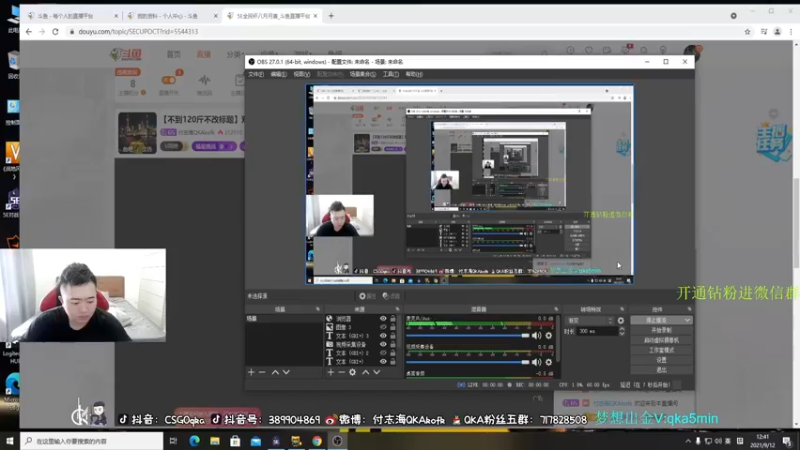Open Windows Start menu
Screen dimensions: 800x450
(x=10, y=441)
